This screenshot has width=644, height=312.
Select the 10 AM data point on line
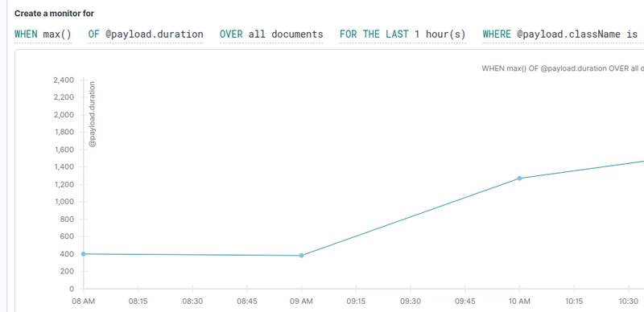point(519,179)
